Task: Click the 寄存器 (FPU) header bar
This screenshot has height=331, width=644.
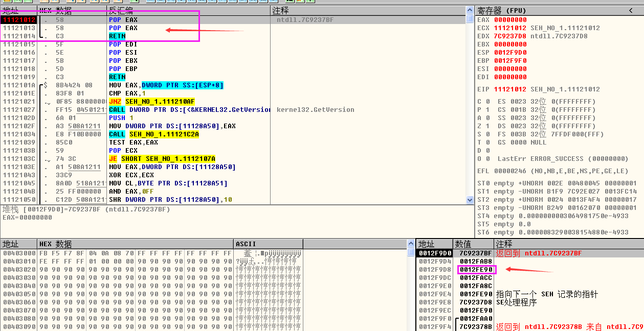Action: pyautogui.click(x=559, y=11)
